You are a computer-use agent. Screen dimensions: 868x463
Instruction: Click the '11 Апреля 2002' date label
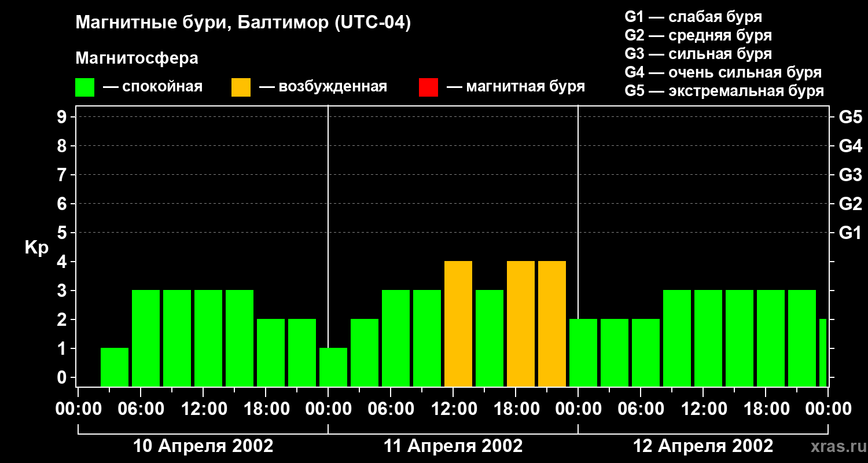[453, 446]
